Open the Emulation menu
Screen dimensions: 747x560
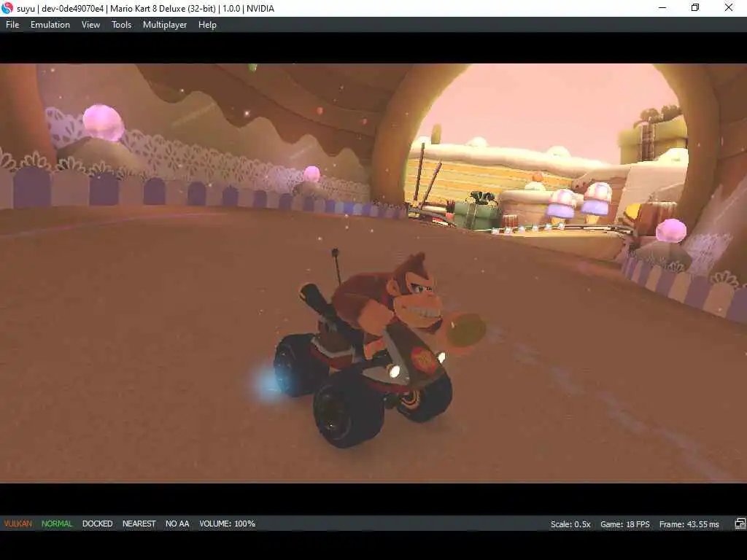pyautogui.click(x=50, y=25)
